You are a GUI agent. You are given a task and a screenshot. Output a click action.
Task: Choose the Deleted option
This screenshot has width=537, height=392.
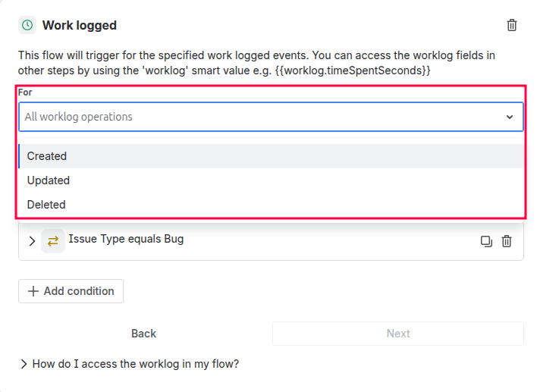click(x=271, y=205)
